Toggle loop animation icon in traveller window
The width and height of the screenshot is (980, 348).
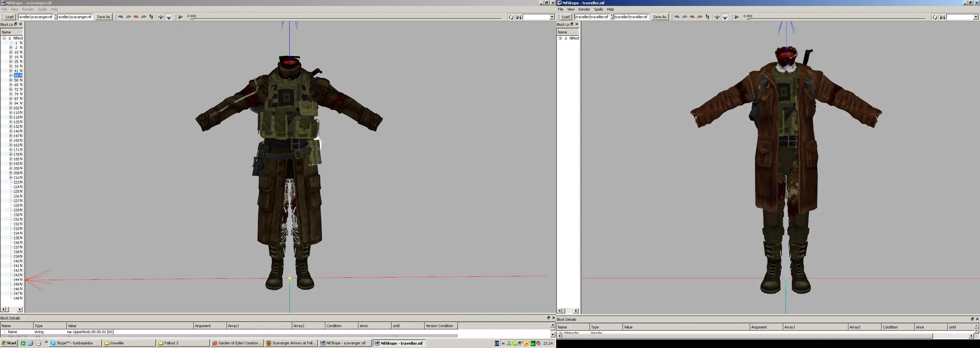coord(935,17)
